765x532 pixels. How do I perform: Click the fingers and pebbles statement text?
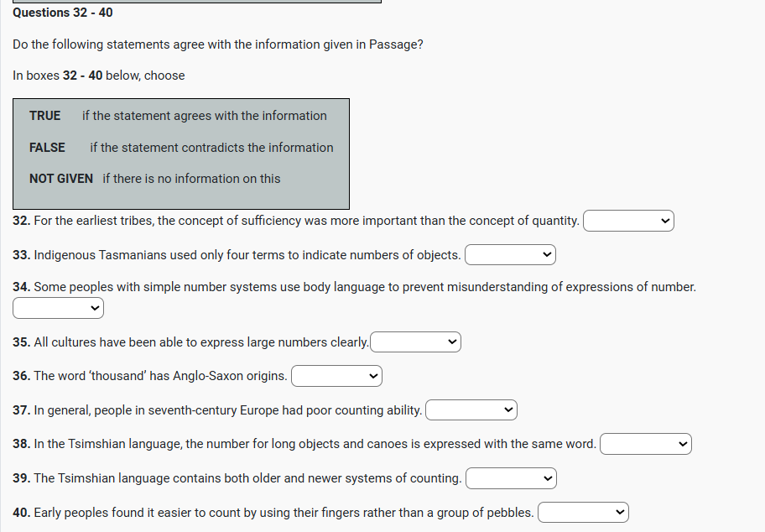pos(284,512)
